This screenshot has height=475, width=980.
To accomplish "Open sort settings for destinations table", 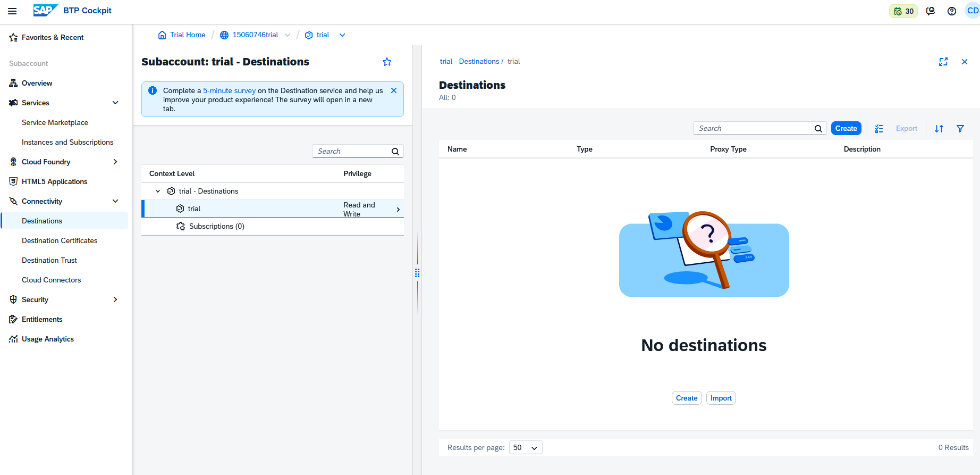I will pyautogui.click(x=939, y=129).
